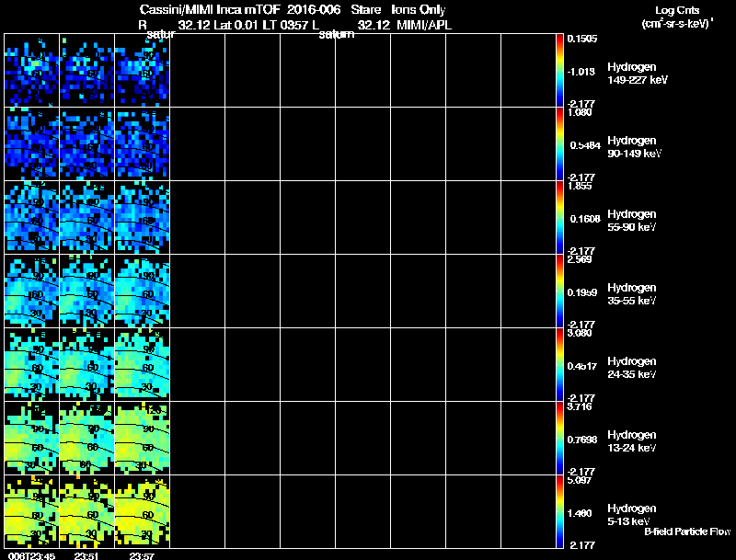This screenshot has height=560, width=736.
Task: Click the 23:57 time label
Action: click(142, 556)
